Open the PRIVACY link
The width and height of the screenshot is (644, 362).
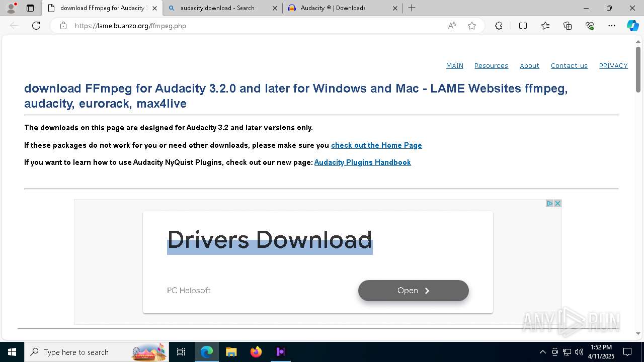[x=613, y=66]
